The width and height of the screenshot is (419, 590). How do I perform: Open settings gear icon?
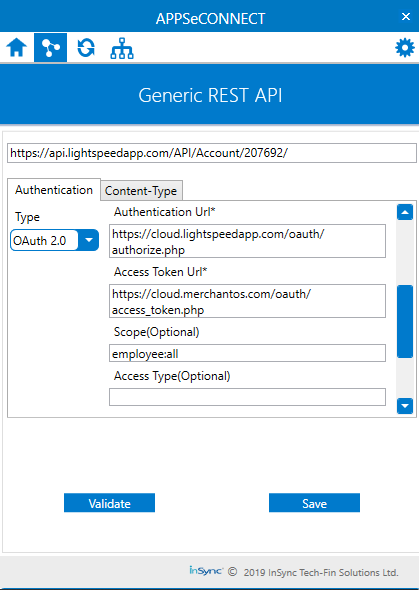coord(405,48)
